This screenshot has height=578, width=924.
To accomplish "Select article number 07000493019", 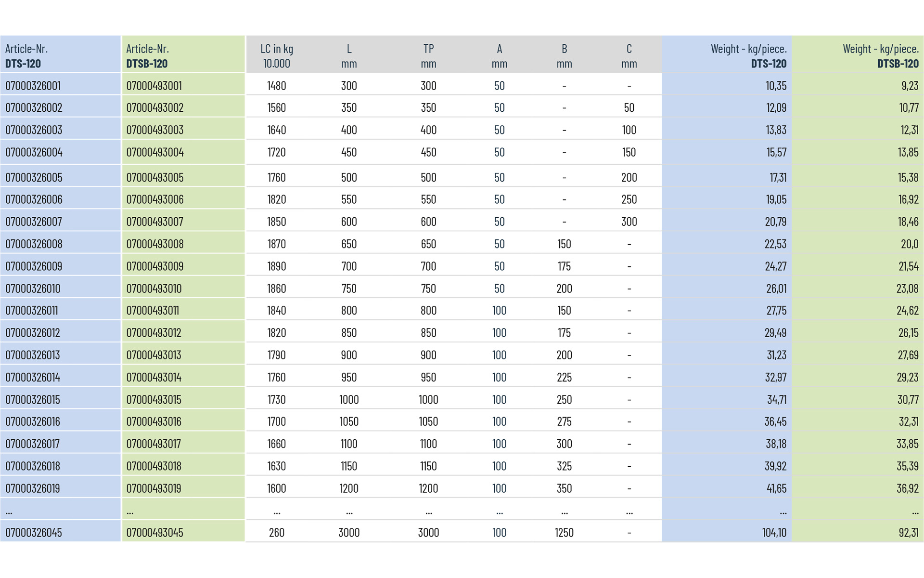I will click(154, 488).
